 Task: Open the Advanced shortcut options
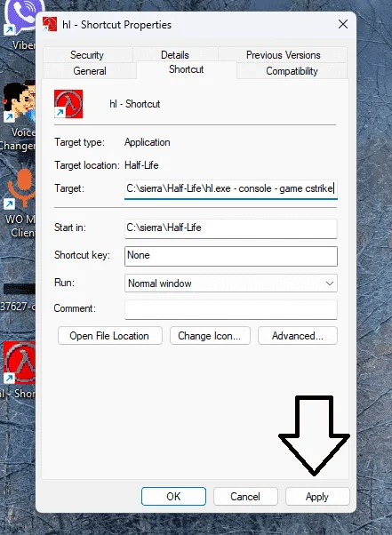point(298,336)
